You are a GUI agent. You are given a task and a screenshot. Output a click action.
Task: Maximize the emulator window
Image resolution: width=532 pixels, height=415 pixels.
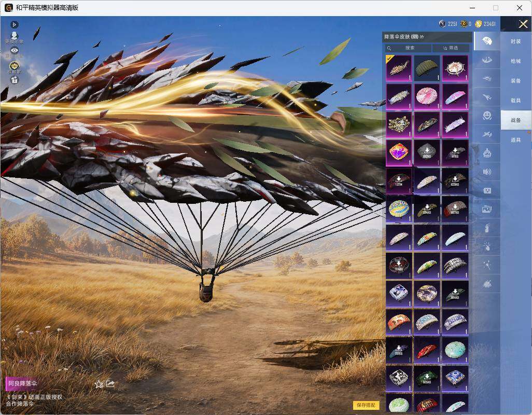(x=496, y=8)
